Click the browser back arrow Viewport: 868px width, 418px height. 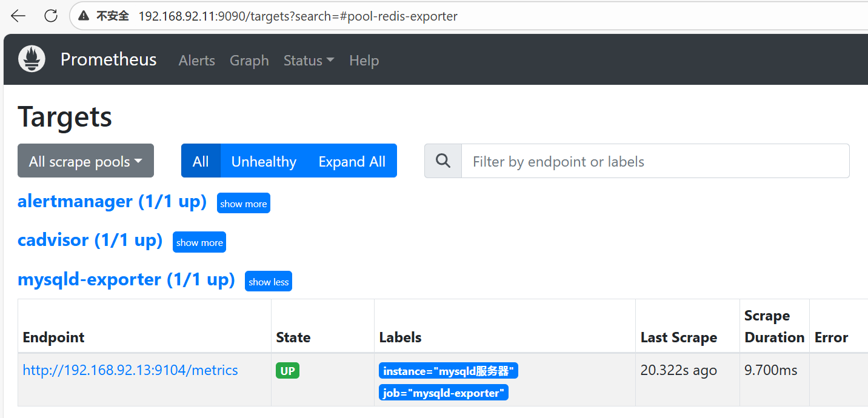pos(19,16)
